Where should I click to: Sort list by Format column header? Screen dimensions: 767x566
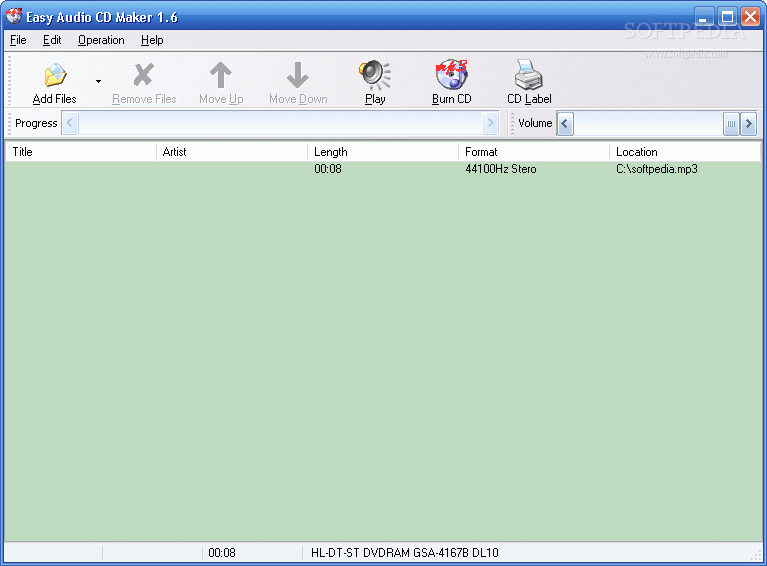pyautogui.click(x=534, y=152)
